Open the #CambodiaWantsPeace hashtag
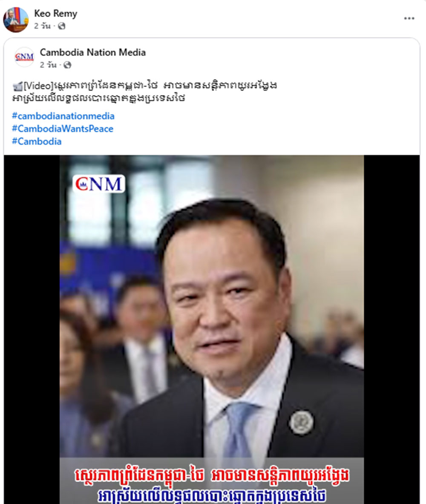 [63, 129]
